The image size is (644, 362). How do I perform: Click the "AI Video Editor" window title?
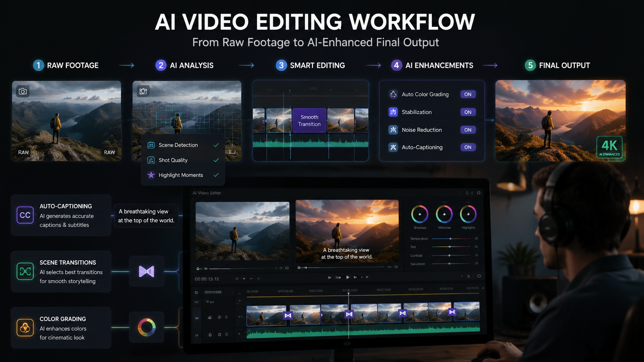coord(207,193)
